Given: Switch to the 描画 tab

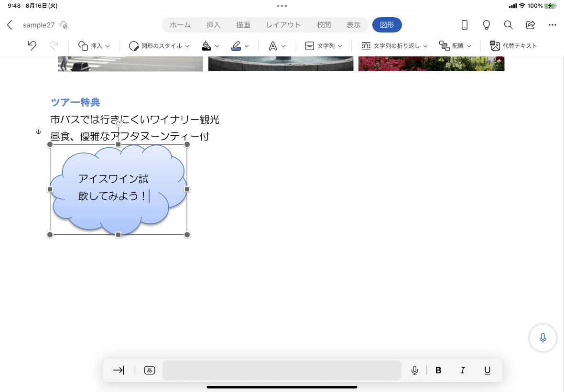Looking at the screenshot, I should 243,25.
